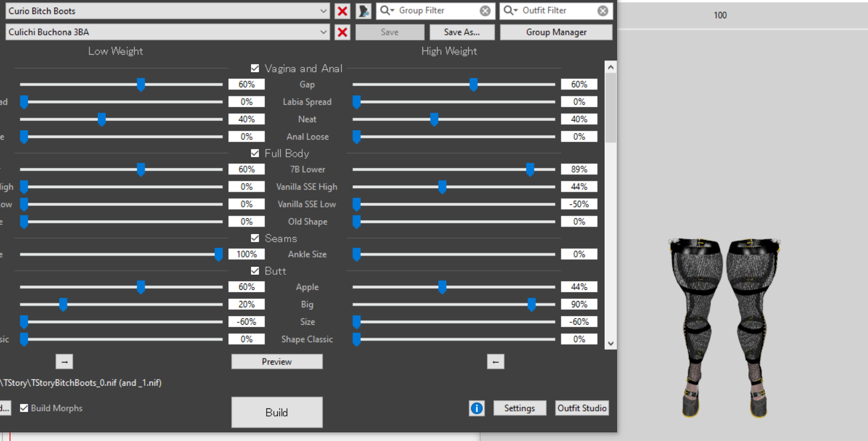The image size is (868, 441).
Task: Clear the Outfit Filter field
Action: coord(603,10)
